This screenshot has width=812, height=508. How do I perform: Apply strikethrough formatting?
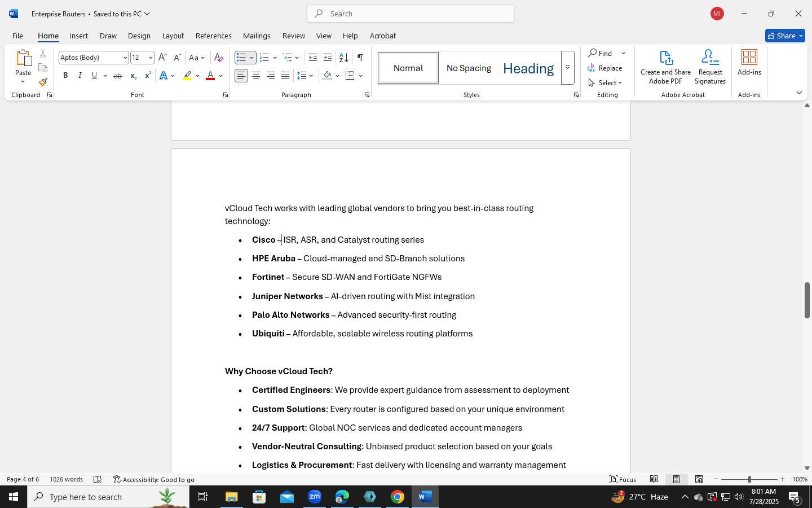118,76
